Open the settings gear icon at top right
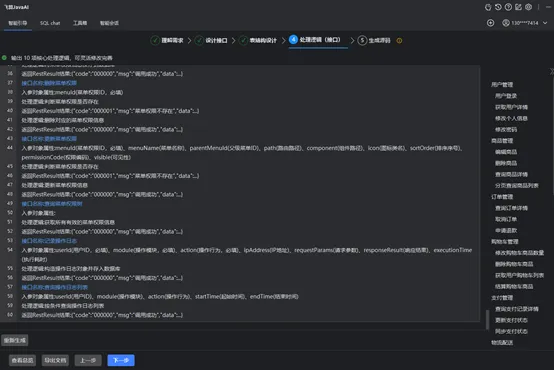Screen dimensions: 554x370 click(x=529, y=7)
